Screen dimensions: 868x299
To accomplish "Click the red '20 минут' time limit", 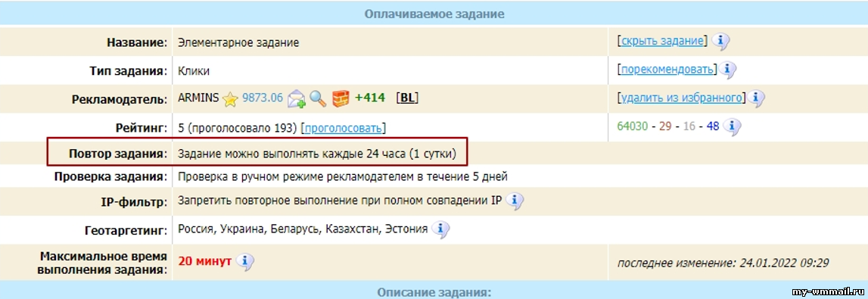I will pyautogui.click(x=205, y=261).
